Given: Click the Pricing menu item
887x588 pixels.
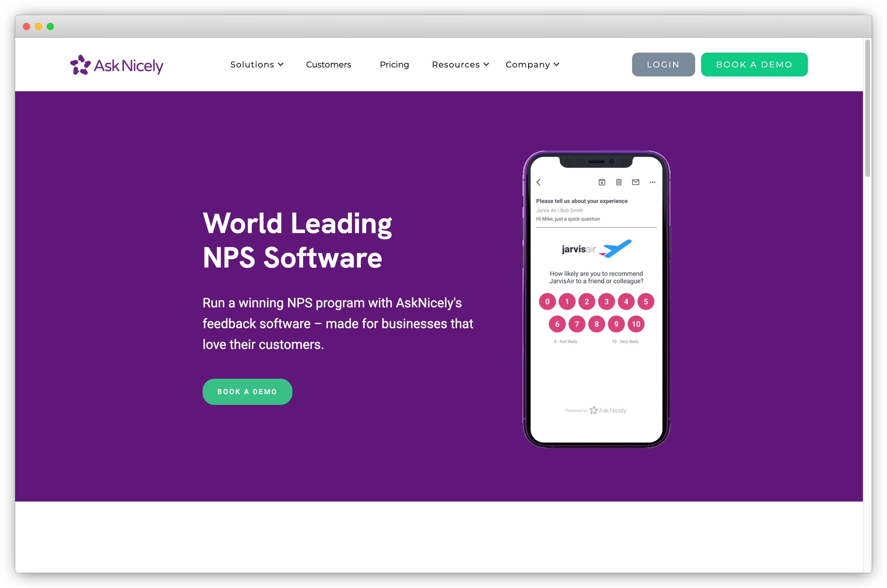Looking at the screenshot, I should tap(394, 64).
